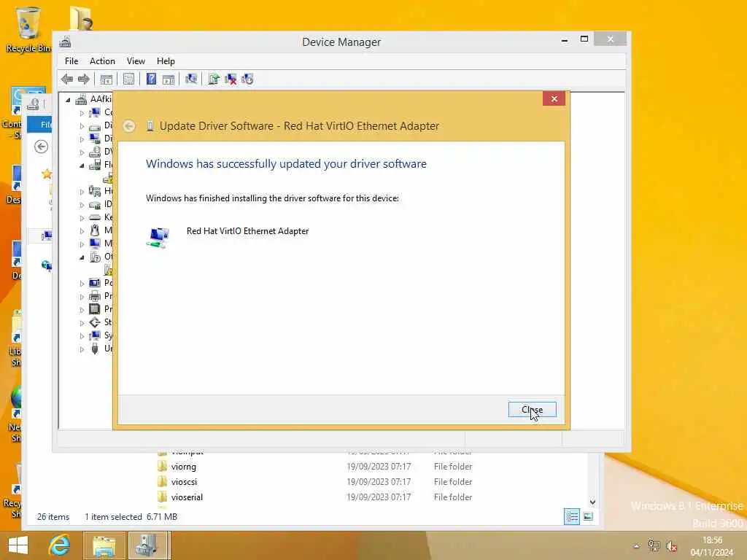Select the vioserial folder in Explorer
Viewport: 747px width, 560px height.
(187, 497)
